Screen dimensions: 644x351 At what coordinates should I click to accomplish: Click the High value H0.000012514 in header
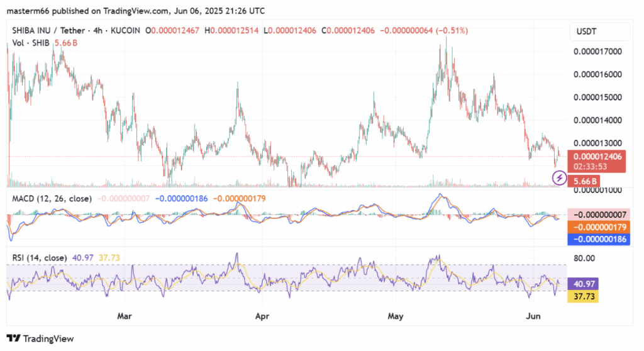coord(231,30)
